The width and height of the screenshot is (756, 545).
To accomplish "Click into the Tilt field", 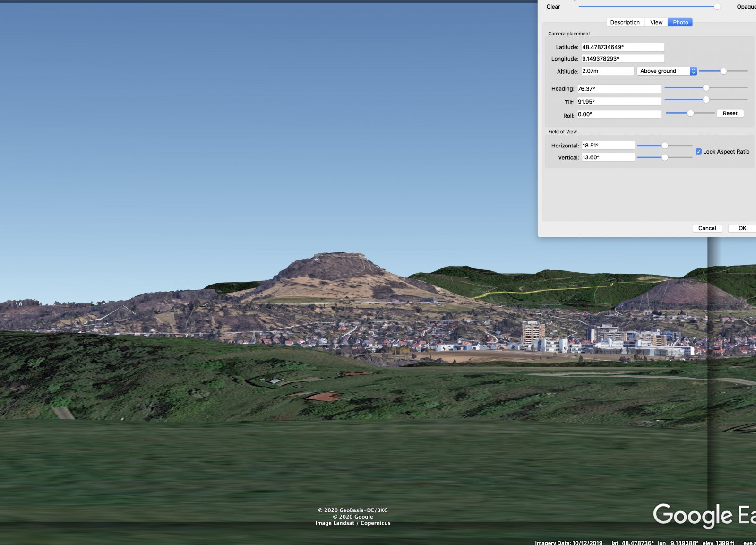I will point(619,102).
